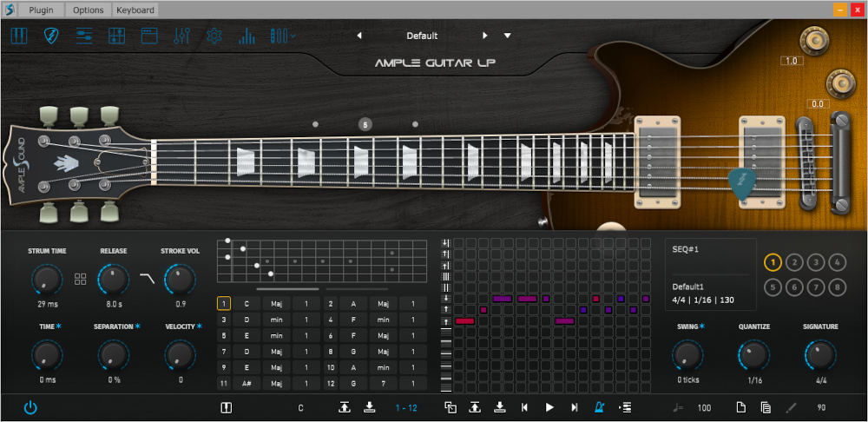Select sequence slot 6

[794, 287]
